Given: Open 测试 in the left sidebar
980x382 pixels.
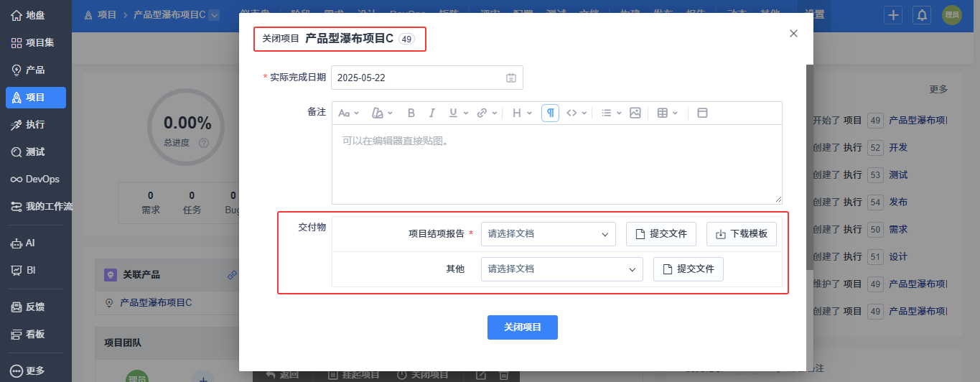Looking at the screenshot, I should click(36, 152).
